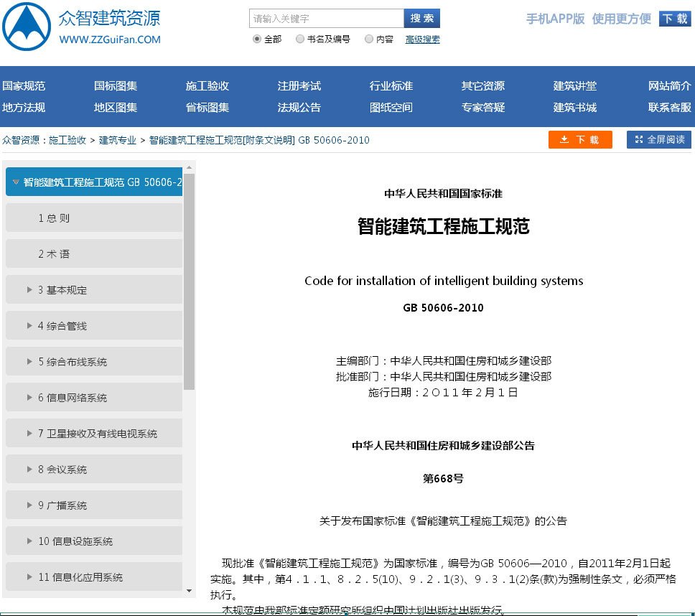Click the fullscreen icon beside 全屏阅读

[638, 140]
